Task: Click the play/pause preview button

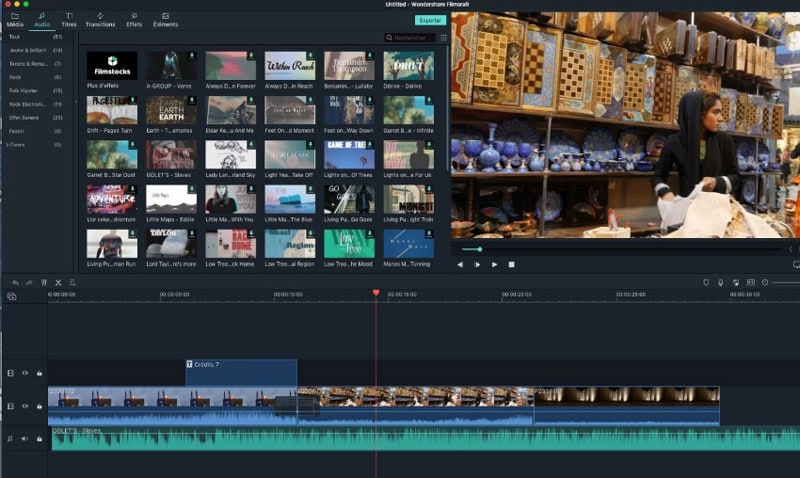Action: [x=477, y=264]
